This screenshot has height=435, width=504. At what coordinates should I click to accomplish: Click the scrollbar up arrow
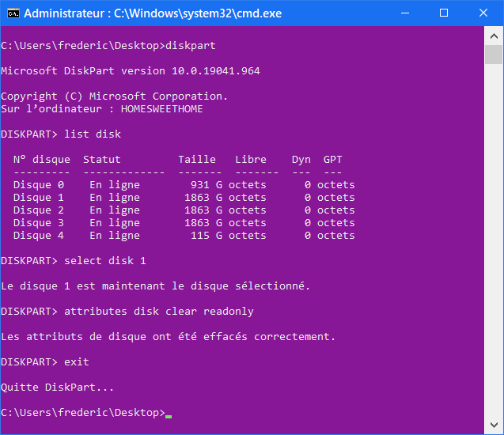(x=494, y=35)
